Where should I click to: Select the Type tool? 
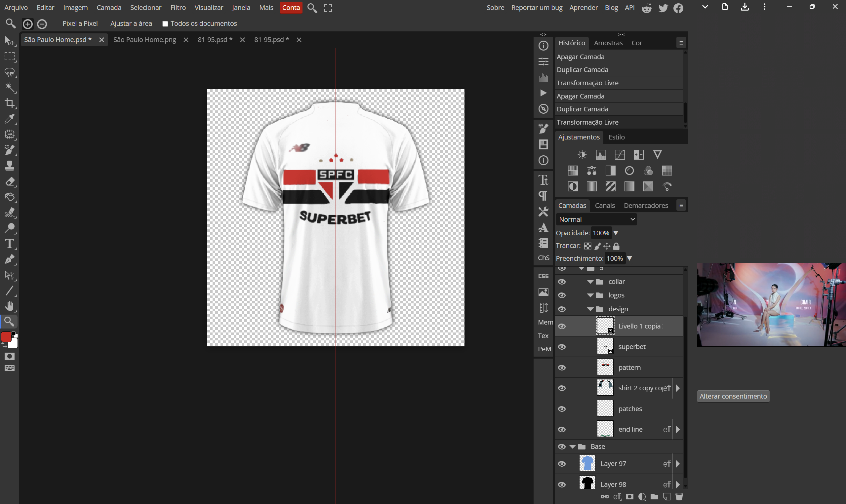10,244
